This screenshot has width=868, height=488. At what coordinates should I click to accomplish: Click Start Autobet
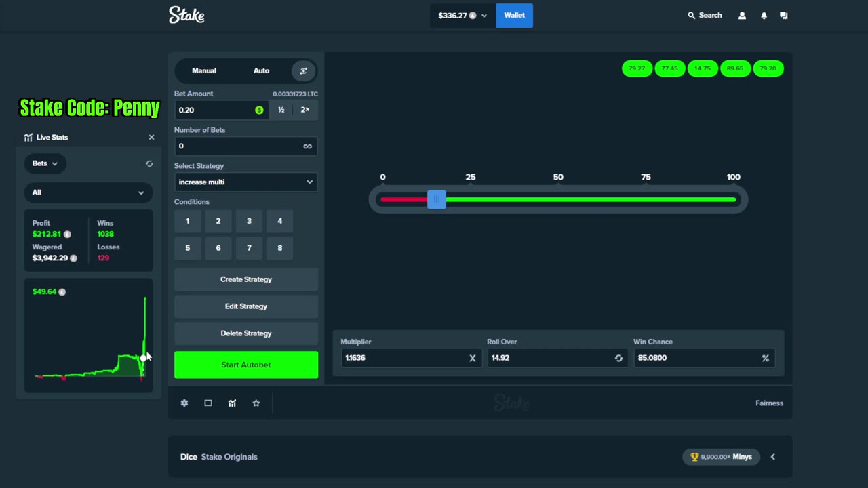[246, 365]
